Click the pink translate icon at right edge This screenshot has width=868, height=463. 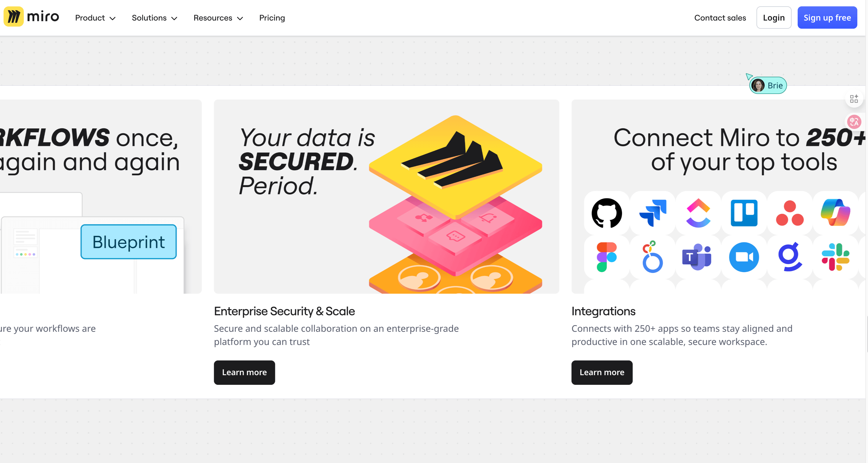coord(854,122)
